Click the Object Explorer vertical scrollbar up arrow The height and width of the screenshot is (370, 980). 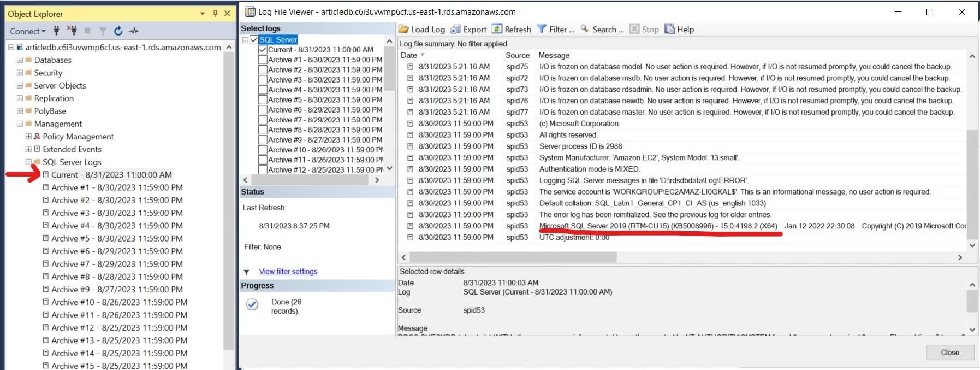coord(229,48)
